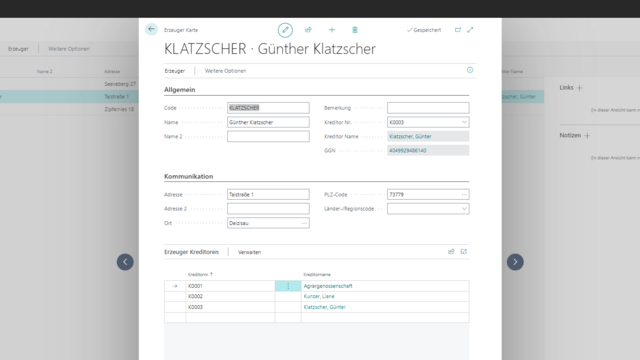
Task: Collapse the Allgemein section header
Action: click(180, 90)
